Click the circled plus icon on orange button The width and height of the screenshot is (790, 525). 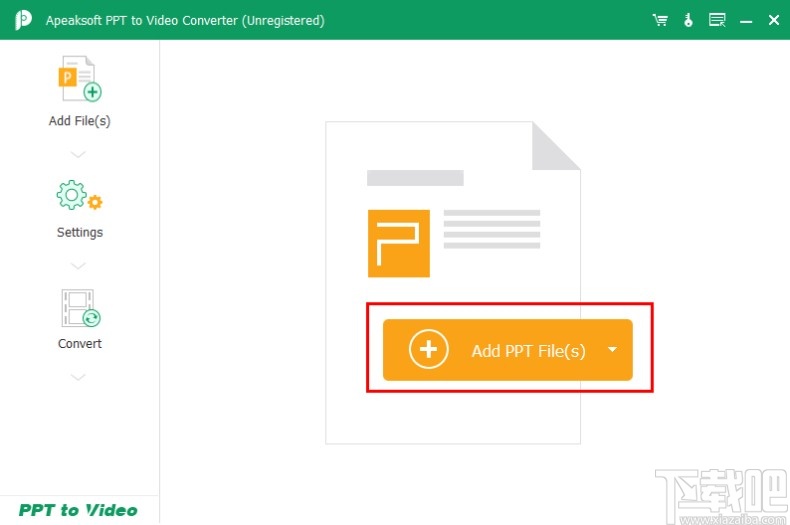pos(428,349)
